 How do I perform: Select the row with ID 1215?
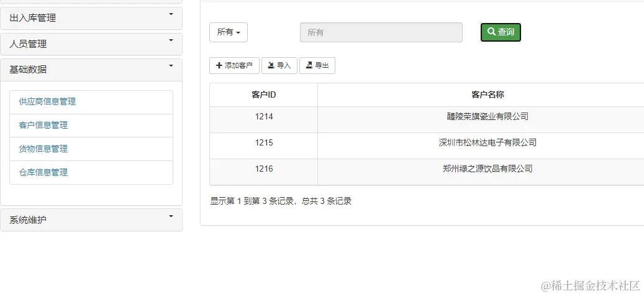[x=427, y=146]
